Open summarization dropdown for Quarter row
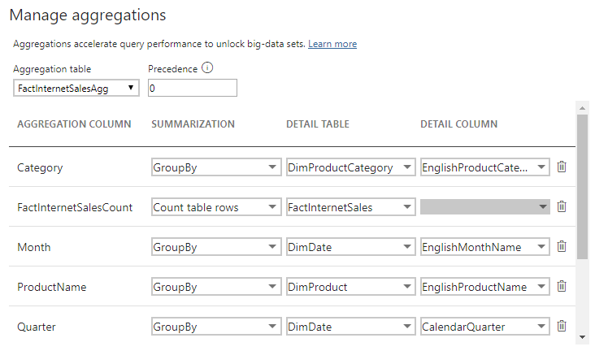 [216, 327]
